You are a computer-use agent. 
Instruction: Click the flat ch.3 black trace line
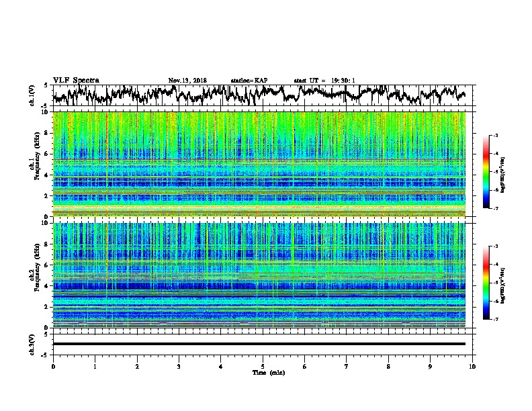point(259,344)
